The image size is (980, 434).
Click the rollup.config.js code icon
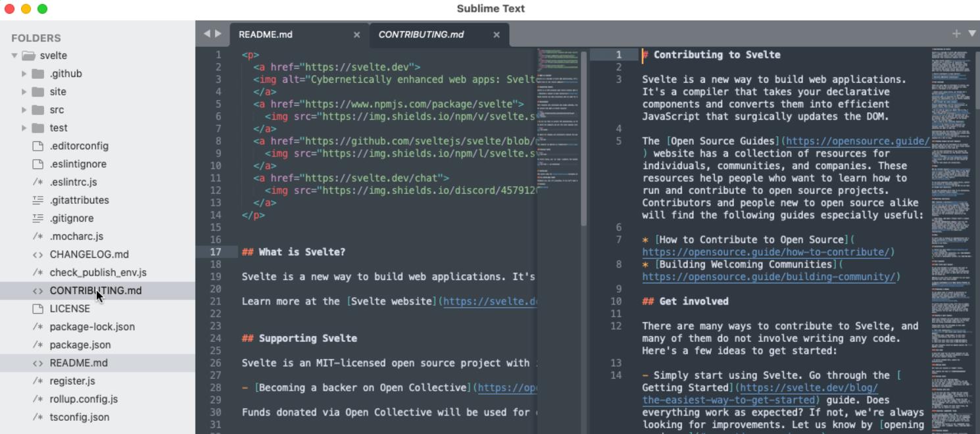pos(37,399)
